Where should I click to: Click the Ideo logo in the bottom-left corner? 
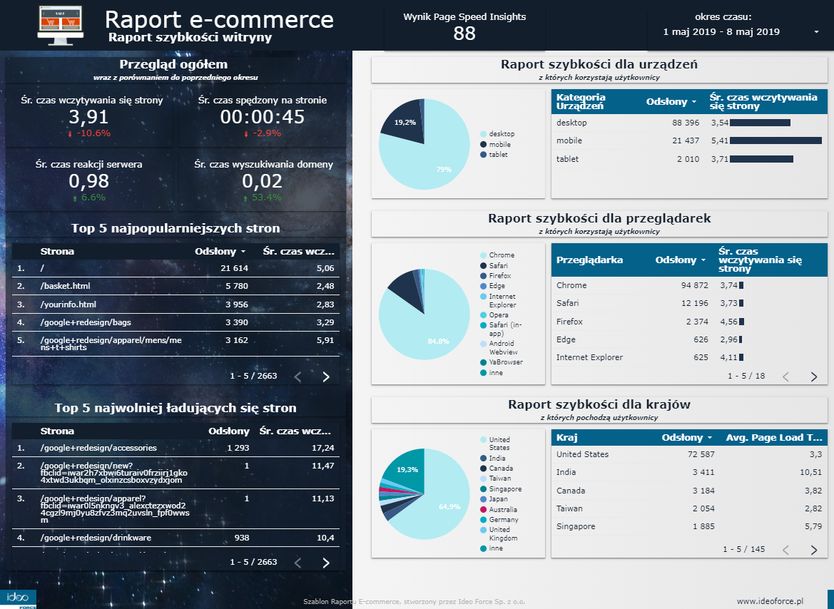click(19, 599)
